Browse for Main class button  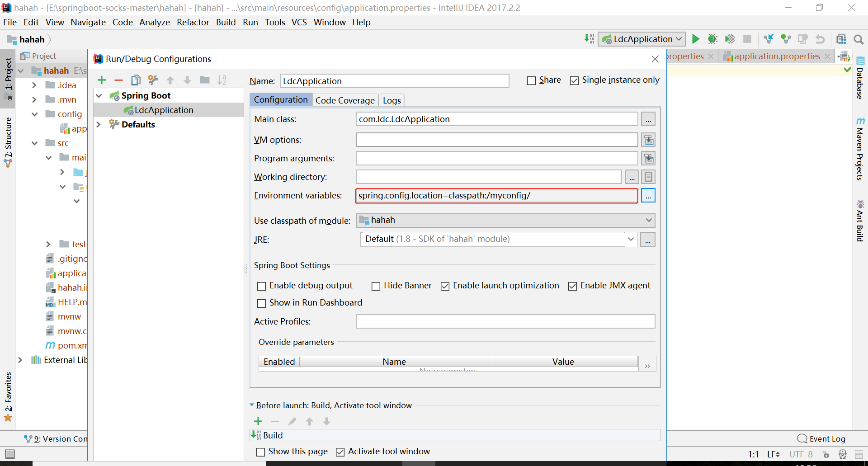pos(648,119)
